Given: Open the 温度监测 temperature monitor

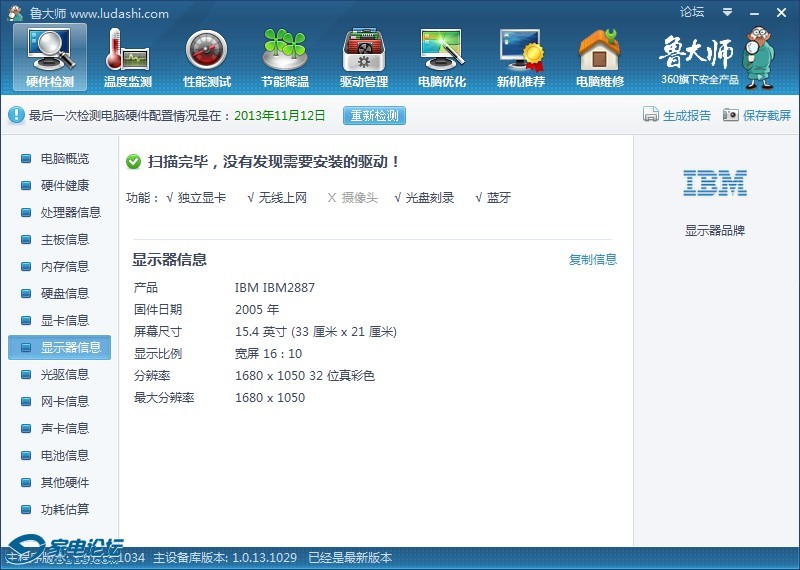Looking at the screenshot, I should point(128,58).
